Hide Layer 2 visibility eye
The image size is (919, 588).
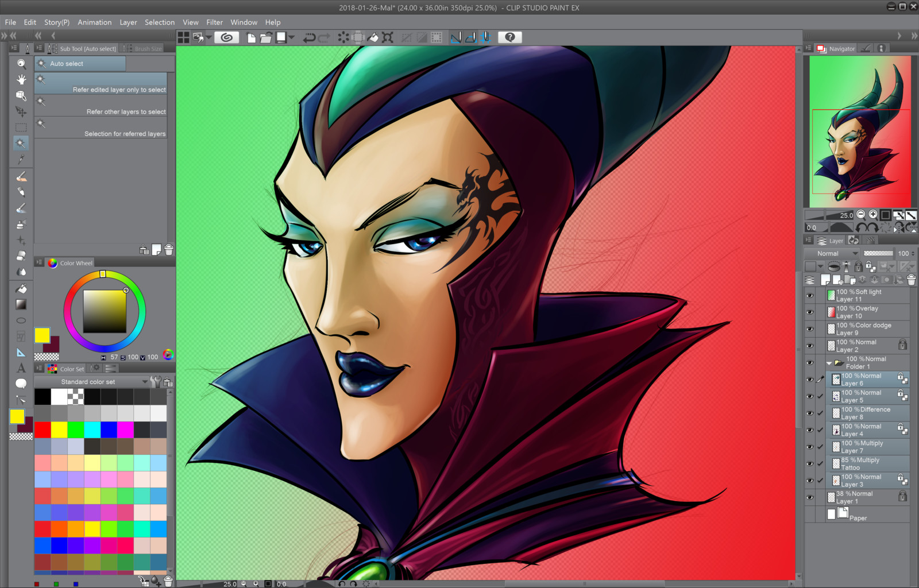pyautogui.click(x=810, y=346)
